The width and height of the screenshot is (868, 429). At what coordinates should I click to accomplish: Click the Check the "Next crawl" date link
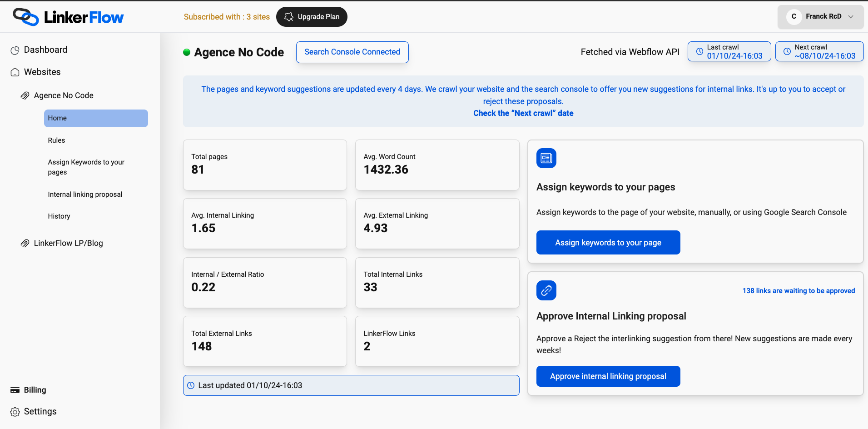pyautogui.click(x=523, y=113)
